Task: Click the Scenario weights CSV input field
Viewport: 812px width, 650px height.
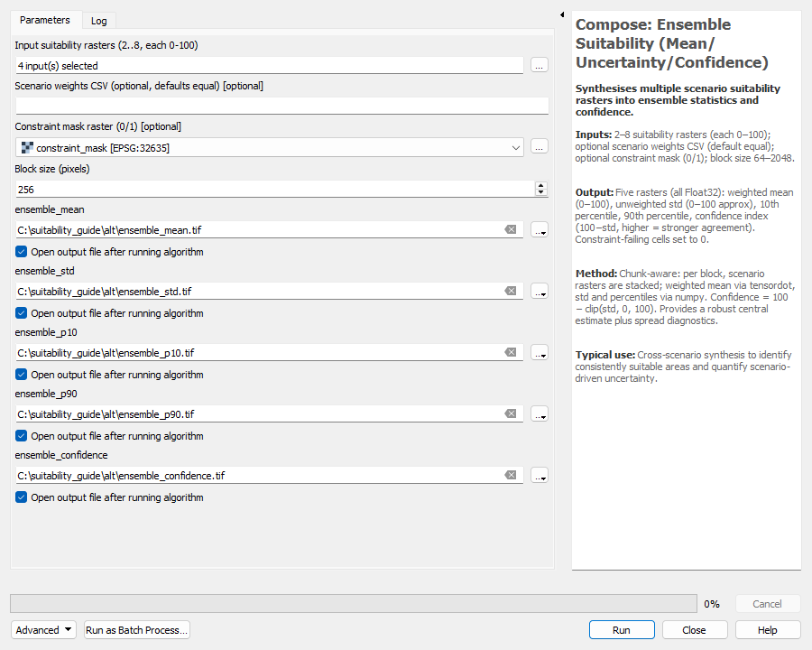Action: click(x=281, y=106)
